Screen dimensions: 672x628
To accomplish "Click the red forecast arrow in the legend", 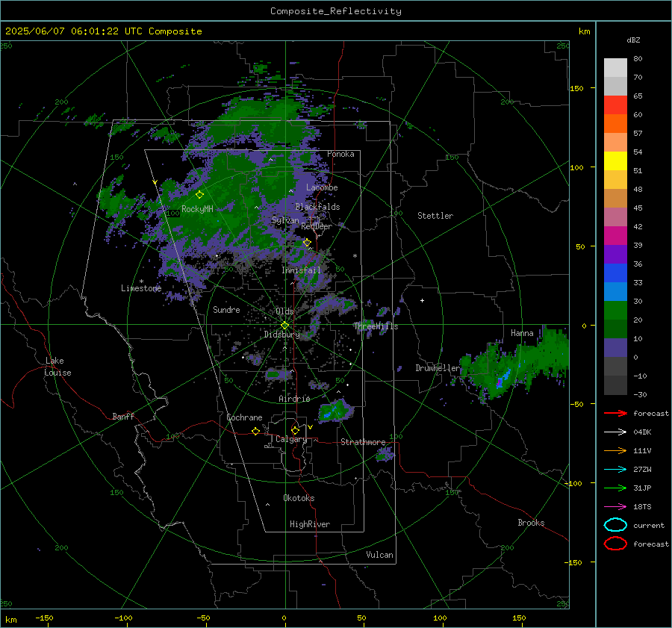I will point(615,413).
